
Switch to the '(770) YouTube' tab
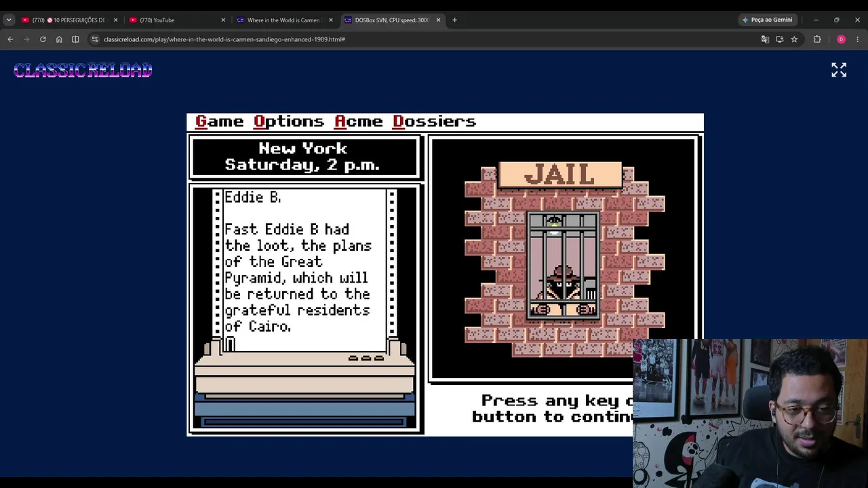point(177,20)
